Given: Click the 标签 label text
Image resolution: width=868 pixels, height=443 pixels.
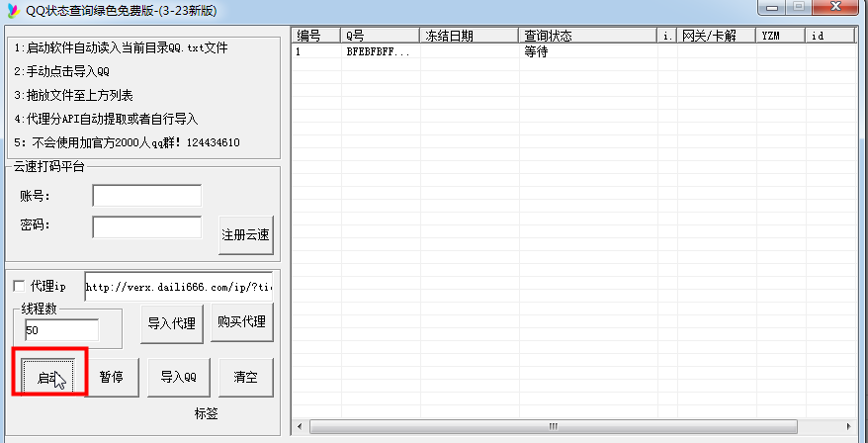Looking at the screenshot, I should pos(206,413).
